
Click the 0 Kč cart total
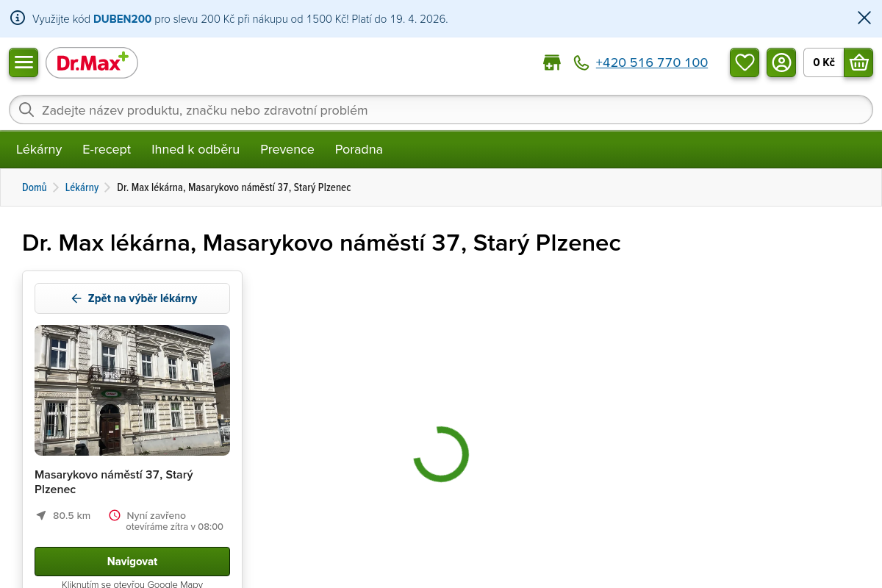click(x=824, y=62)
